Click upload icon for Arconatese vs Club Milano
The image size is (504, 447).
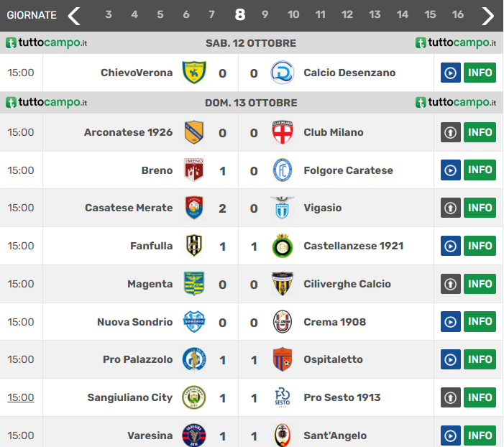tap(450, 132)
